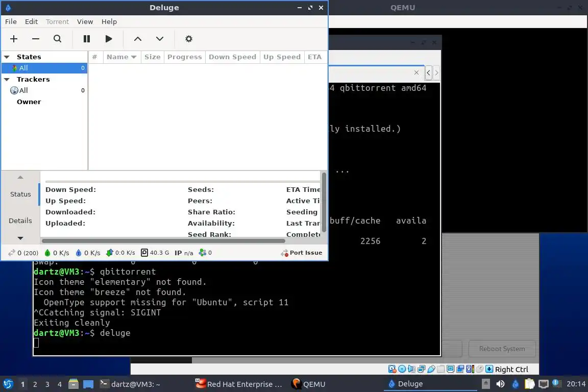Add a torrent with the plus icon

tap(14, 39)
